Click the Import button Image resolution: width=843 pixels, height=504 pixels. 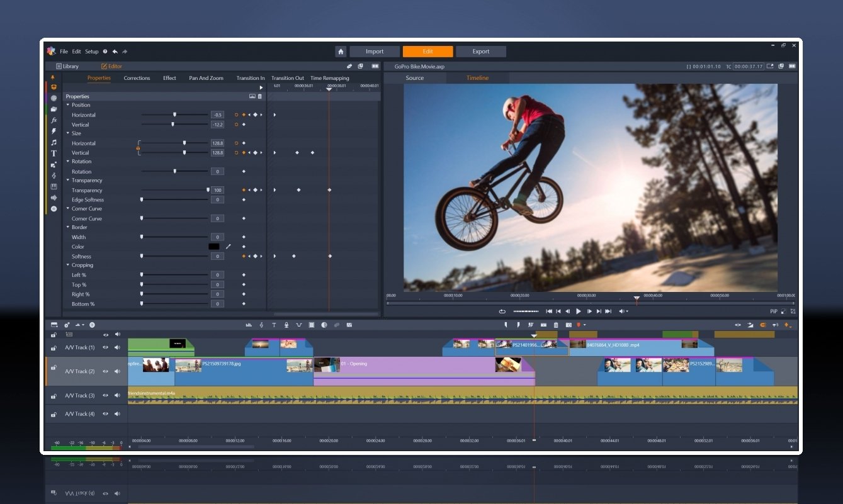[x=375, y=52]
